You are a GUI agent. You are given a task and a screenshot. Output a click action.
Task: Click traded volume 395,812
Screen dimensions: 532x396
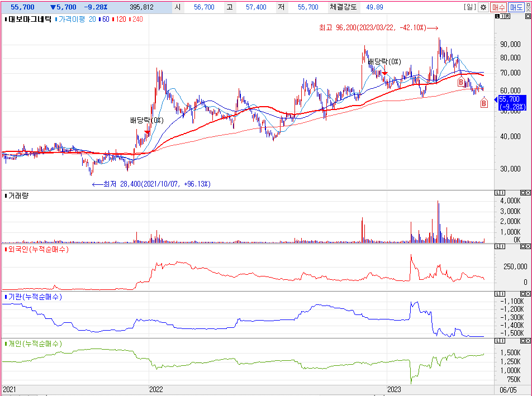pyautogui.click(x=141, y=7)
